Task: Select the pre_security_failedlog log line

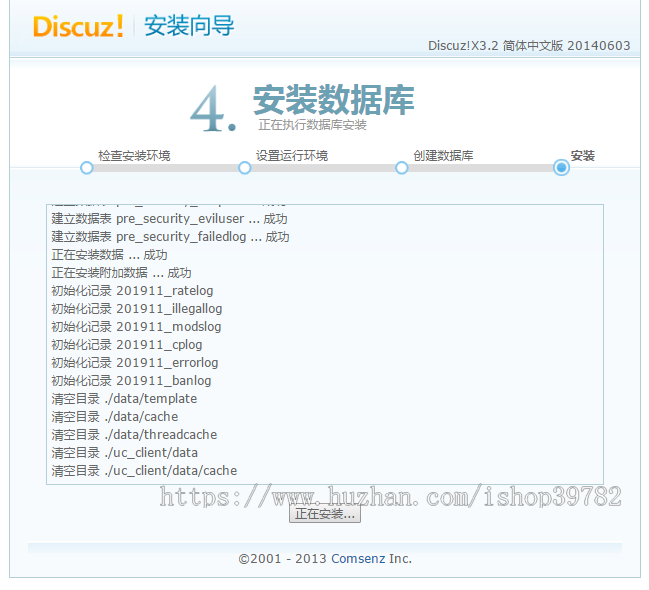Action: click(x=170, y=237)
